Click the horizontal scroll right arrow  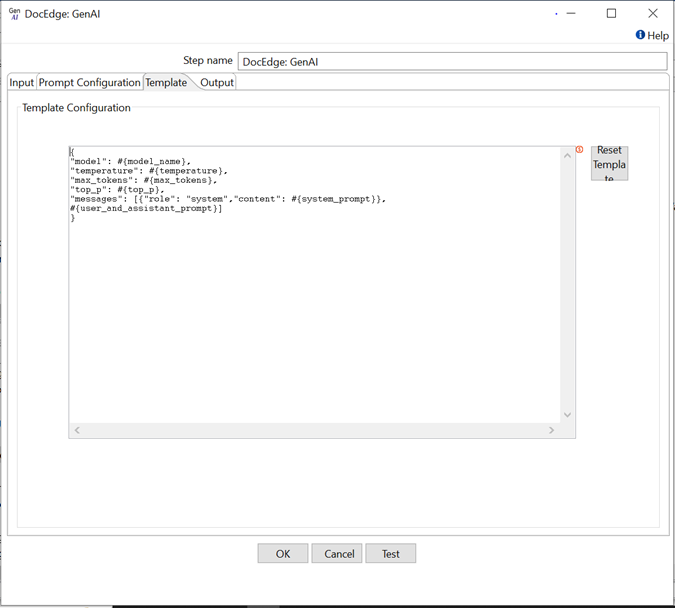551,430
